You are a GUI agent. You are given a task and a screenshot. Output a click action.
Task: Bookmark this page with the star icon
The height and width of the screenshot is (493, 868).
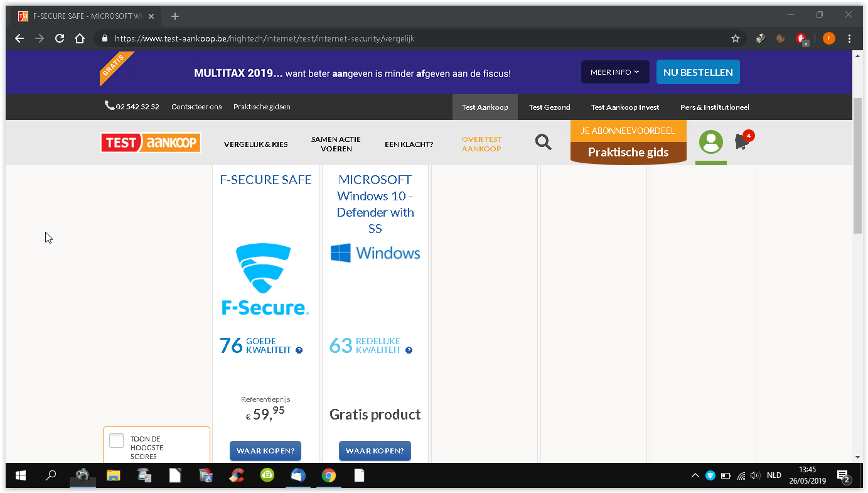[x=736, y=38]
